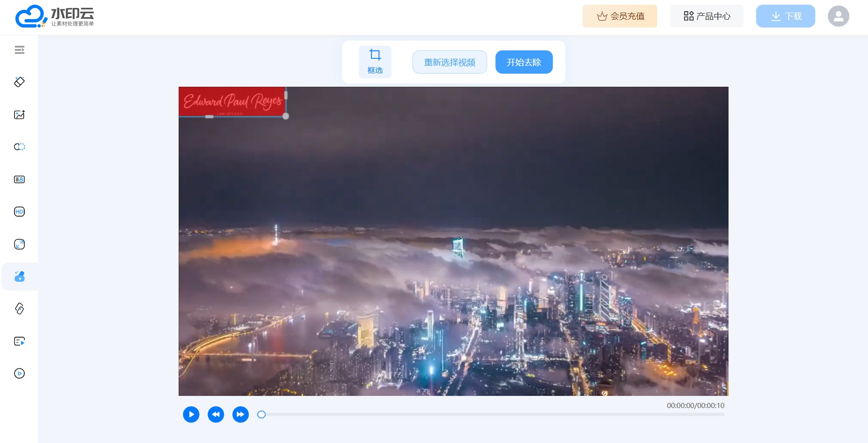Screen dimensions: 868x443
Task: Open the eraser watermark removal tool
Action: pos(19,82)
